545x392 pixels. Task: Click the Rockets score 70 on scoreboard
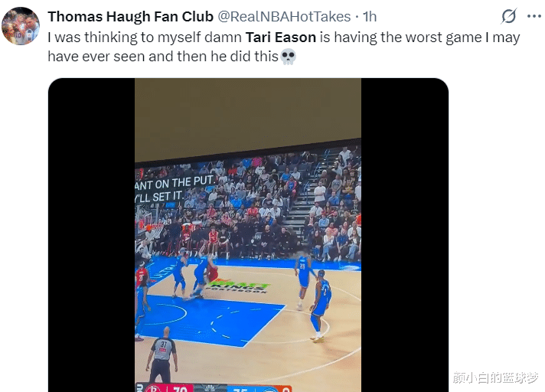180,389
